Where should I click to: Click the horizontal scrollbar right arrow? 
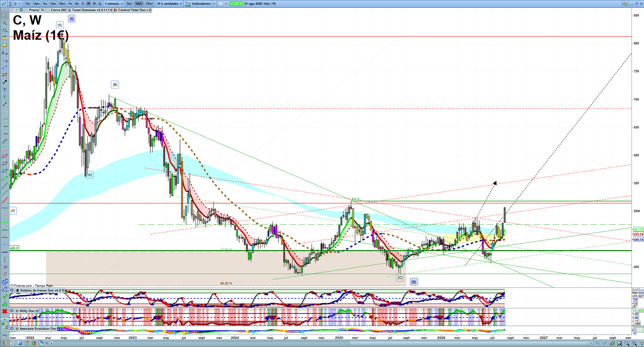[591, 343]
